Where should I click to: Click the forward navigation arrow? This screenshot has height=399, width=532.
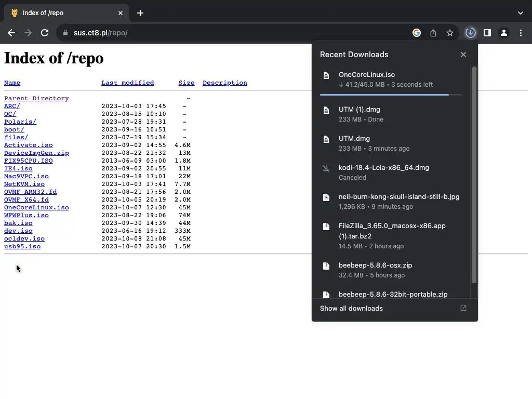[x=28, y=33]
